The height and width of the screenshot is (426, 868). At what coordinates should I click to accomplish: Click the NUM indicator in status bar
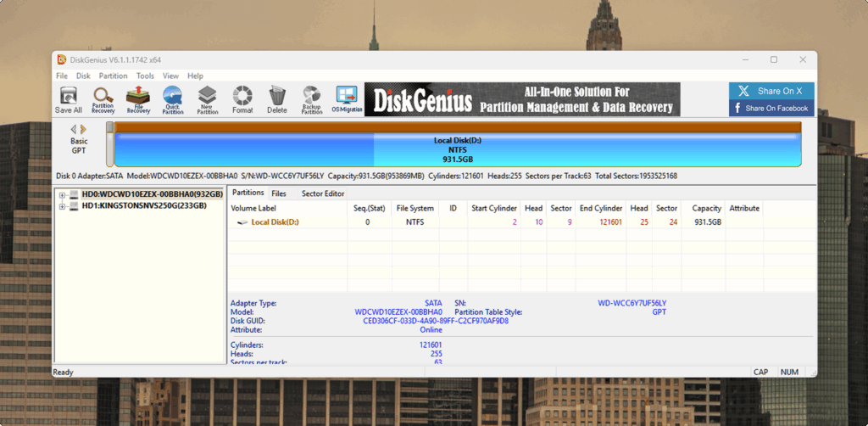[789, 373]
